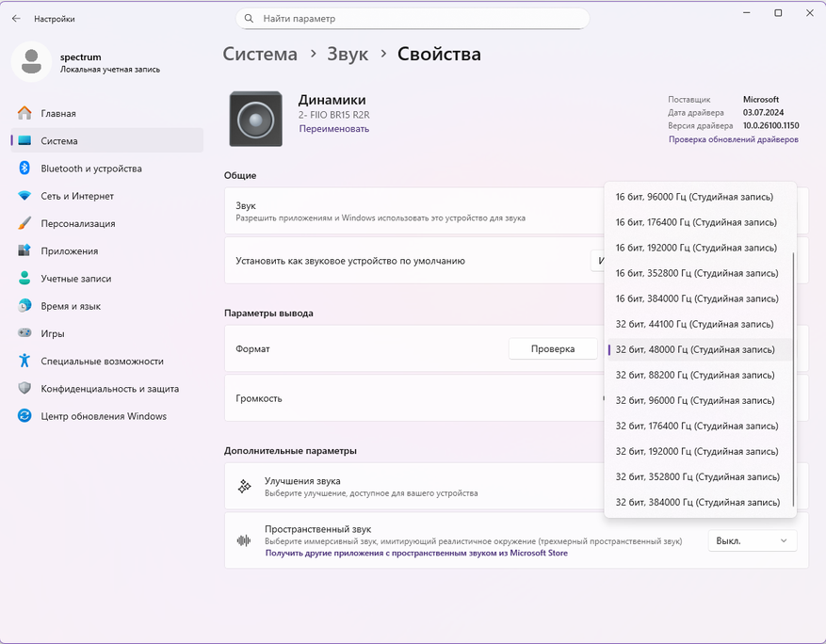Open Bluetooth и устройства section
The width and height of the screenshot is (826, 644).
click(90, 169)
